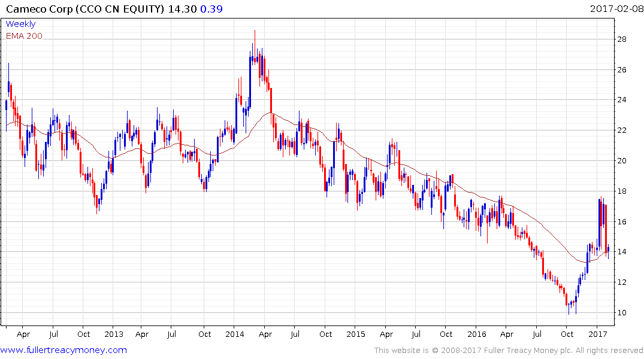Click the copyright notice text
Screen dimensions: 644x359
click(509, 351)
